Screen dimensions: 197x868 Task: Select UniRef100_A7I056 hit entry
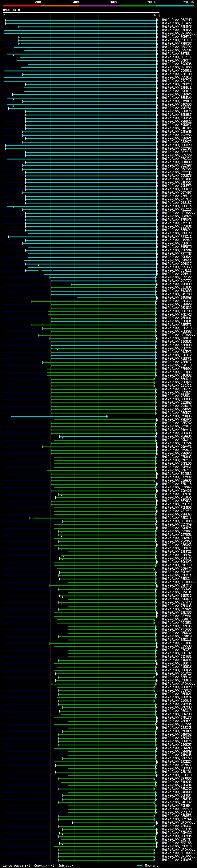click(x=176, y=629)
